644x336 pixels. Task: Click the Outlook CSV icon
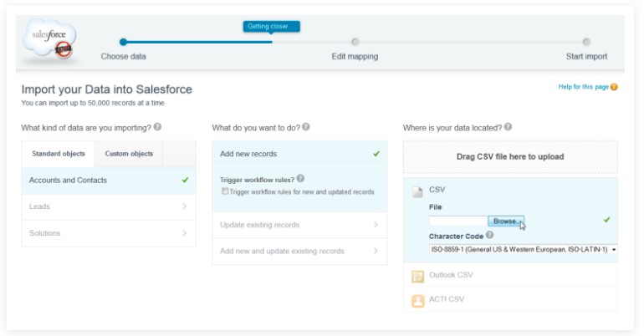417,277
